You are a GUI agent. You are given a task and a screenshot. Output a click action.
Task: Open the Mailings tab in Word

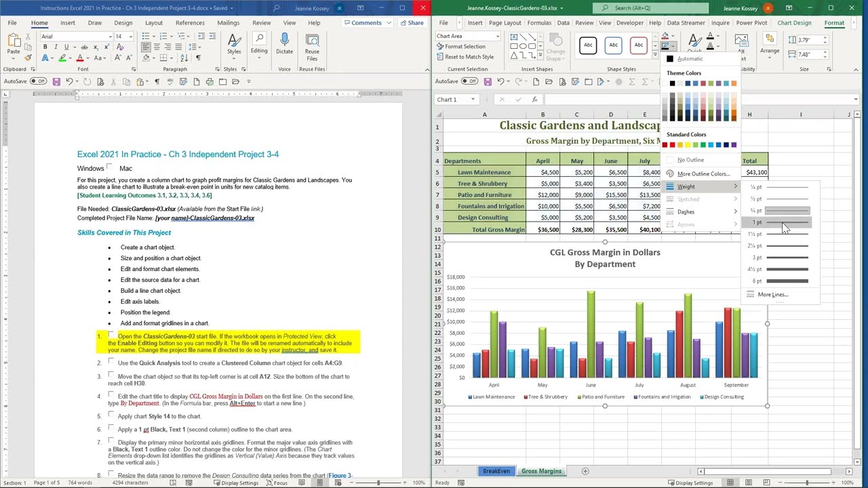[x=229, y=22]
